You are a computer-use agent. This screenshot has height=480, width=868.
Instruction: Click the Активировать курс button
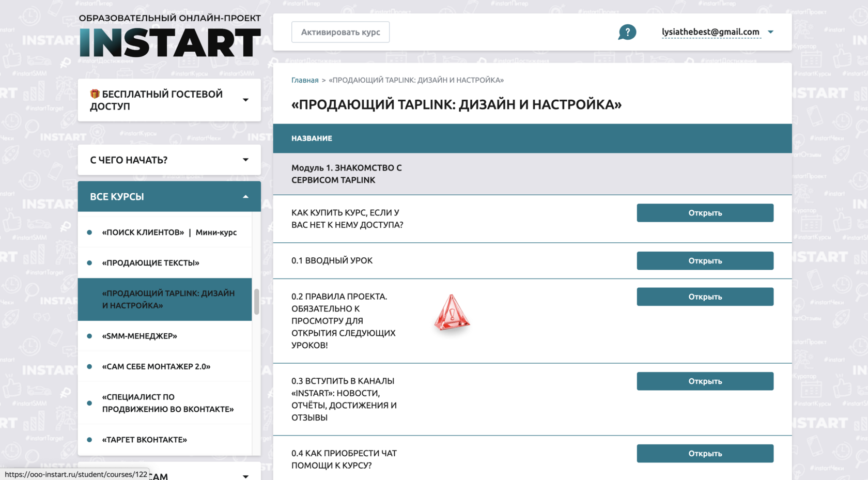[x=340, y=32]
